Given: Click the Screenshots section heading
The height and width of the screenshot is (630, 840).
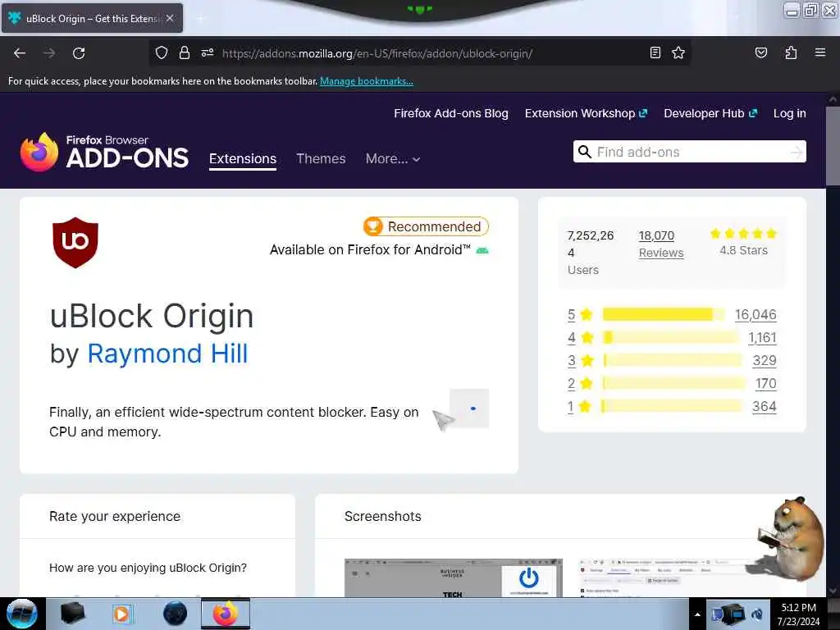Looking at the screenshot, I should pyautogui.click(x=382, y=517).
